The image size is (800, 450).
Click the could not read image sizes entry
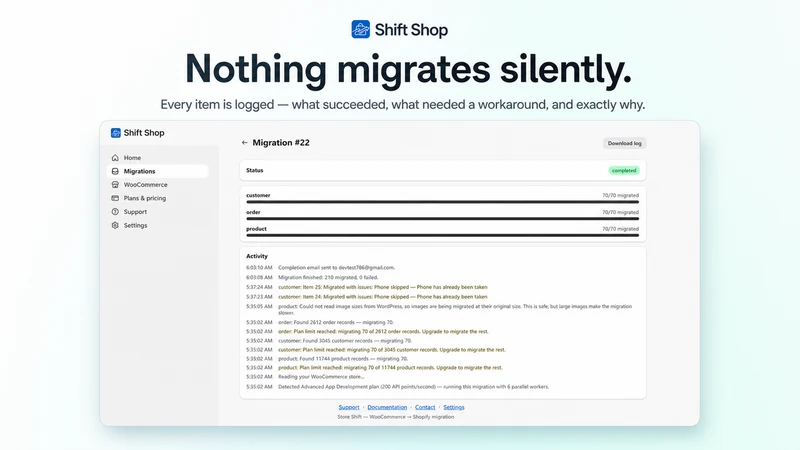coord(455,310)
